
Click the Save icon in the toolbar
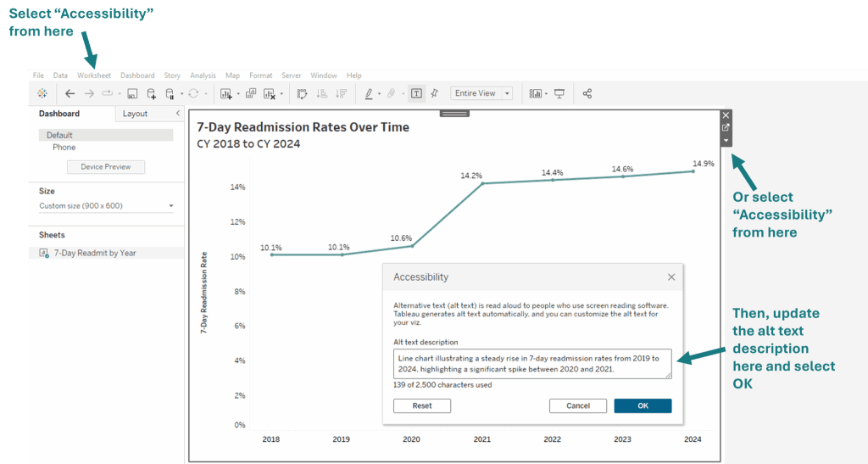132,93
